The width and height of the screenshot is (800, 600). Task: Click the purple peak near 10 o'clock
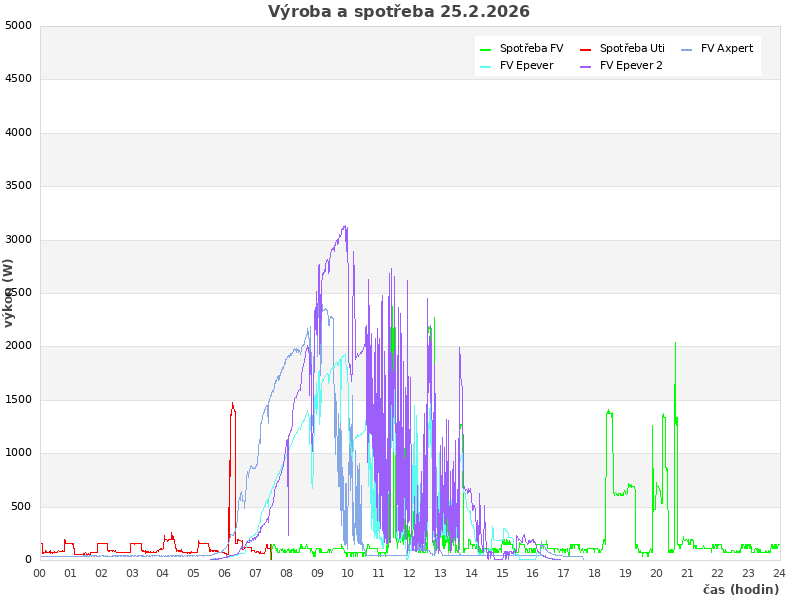tap(345, 227)
